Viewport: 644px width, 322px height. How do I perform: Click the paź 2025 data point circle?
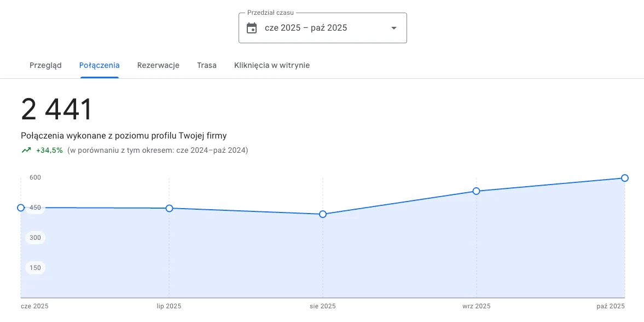coord(625,178)
